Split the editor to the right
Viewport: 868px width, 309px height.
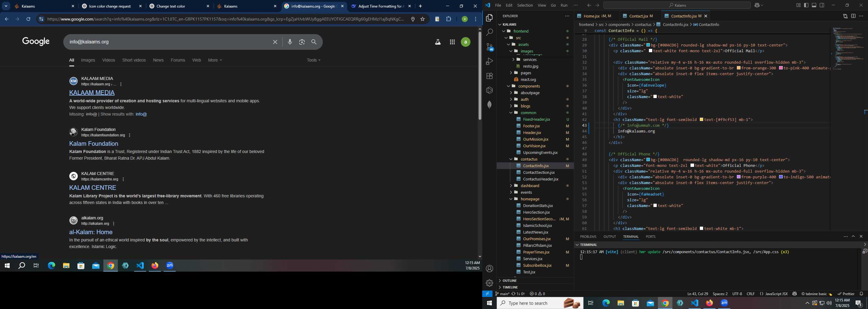pyautogui.click(x=853, y=16)
